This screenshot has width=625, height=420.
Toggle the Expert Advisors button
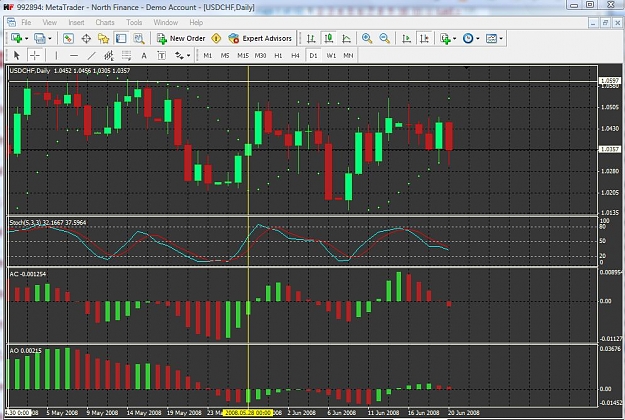(260, 39)
